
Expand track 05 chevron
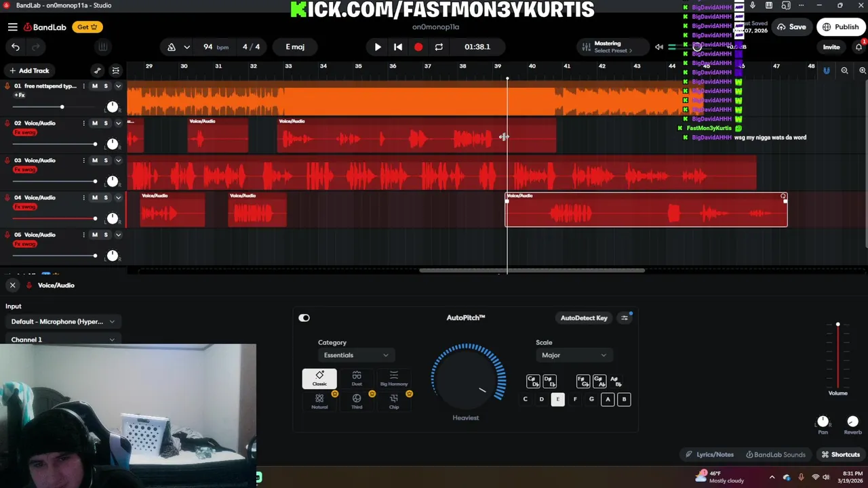(x=118, y=235)
